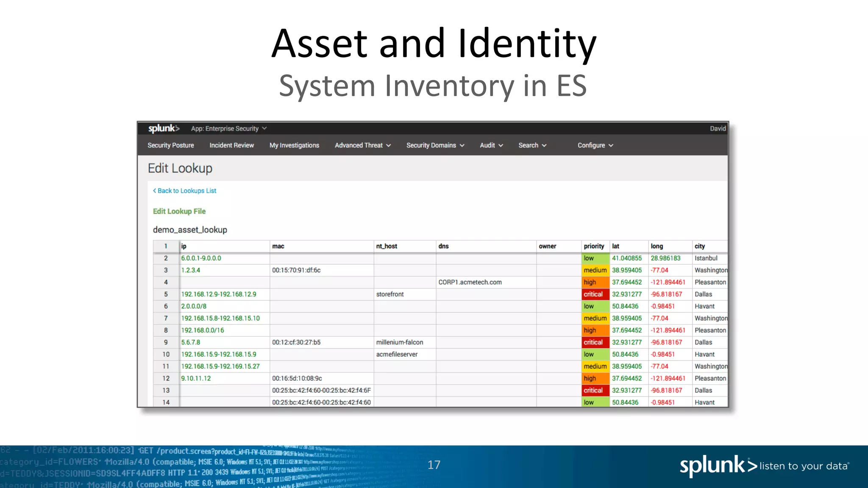The image size is (868, 488).
Task: Click dns cell CORP1.acmetech.com
Action: pos(486,282)
